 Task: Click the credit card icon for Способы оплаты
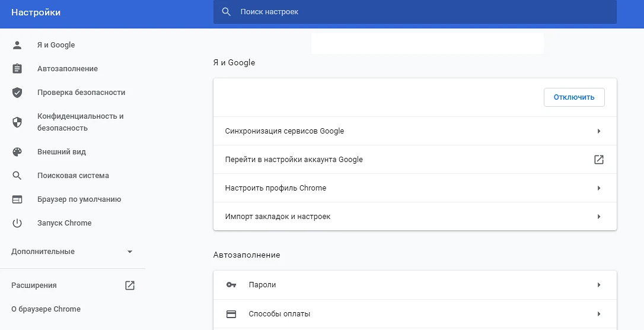click(x=231, y=314)
